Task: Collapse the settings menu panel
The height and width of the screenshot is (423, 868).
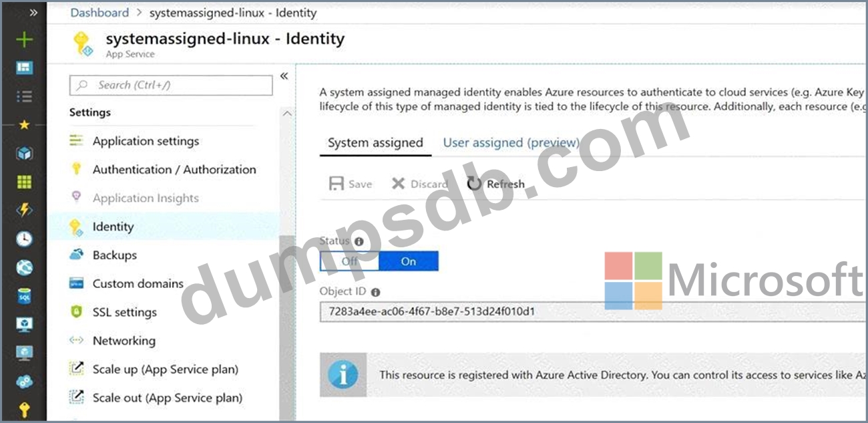Action: [284, 76]
